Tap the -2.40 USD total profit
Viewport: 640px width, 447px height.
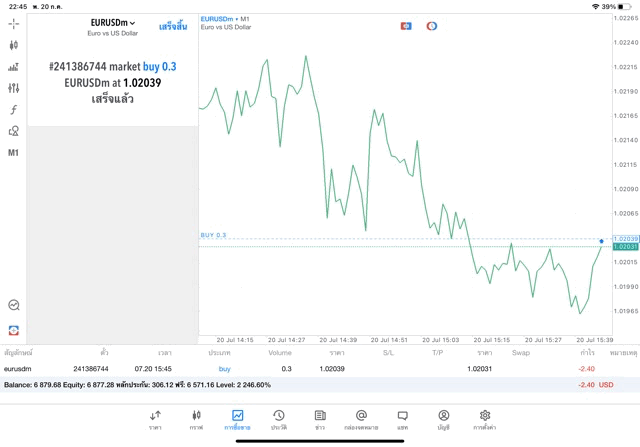[x=596, y=385]
